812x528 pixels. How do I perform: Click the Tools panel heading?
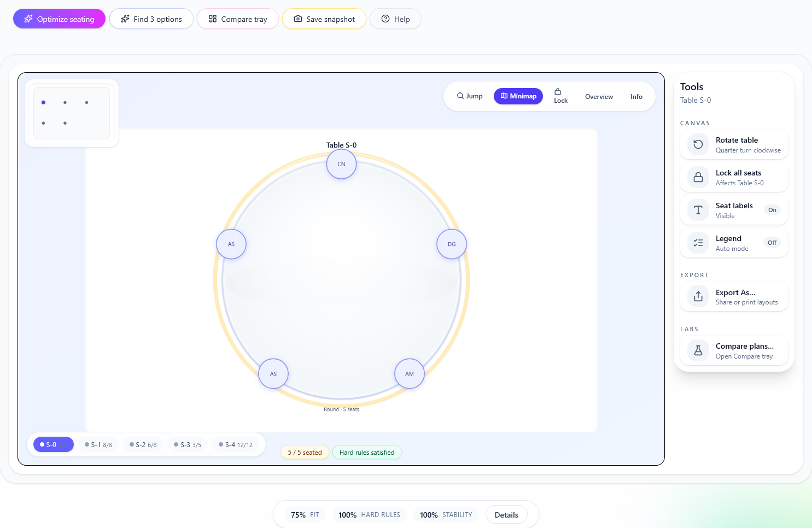[x=692, y=87]
